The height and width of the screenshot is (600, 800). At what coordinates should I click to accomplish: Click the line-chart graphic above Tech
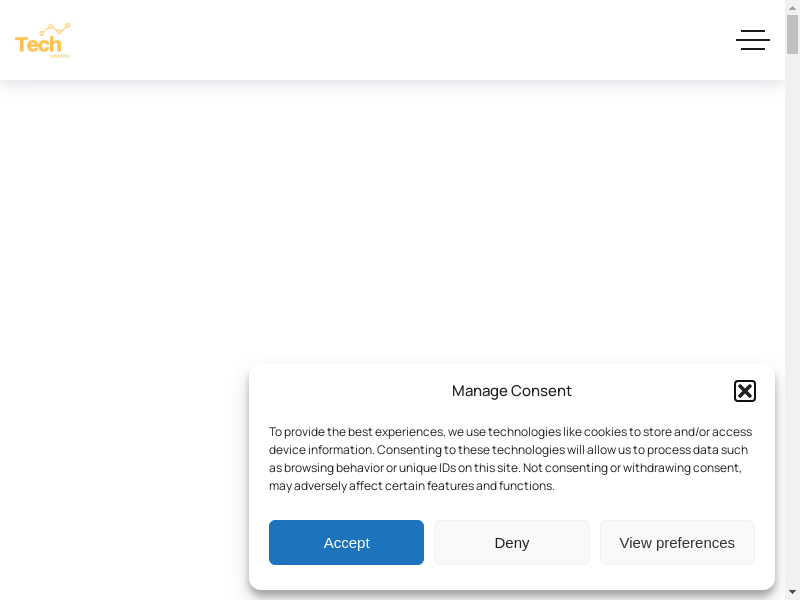click(x=55, y=29)
